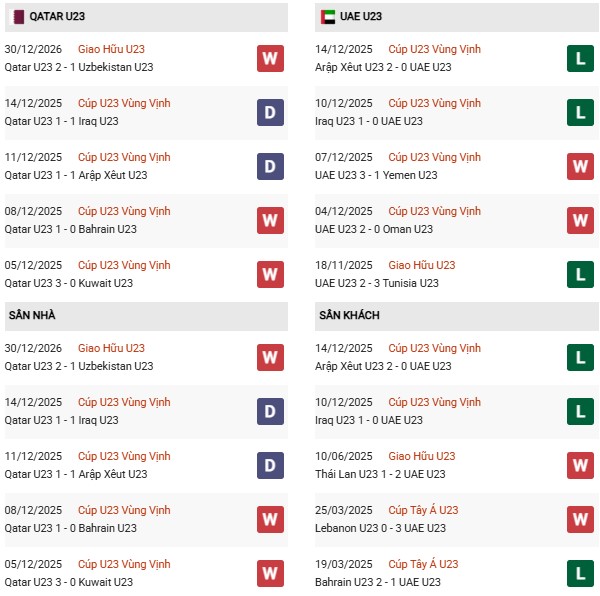Click the UAE flag icon in the header

click(328, 16)
